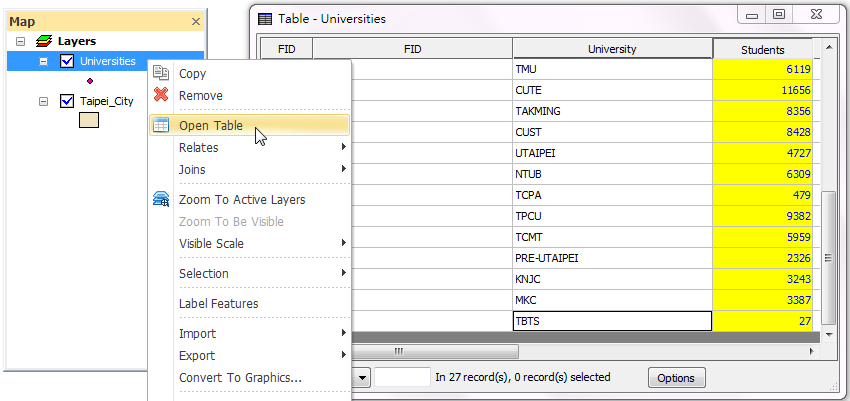Click the beige Taipei_City color swatch

tap(89, 120)
